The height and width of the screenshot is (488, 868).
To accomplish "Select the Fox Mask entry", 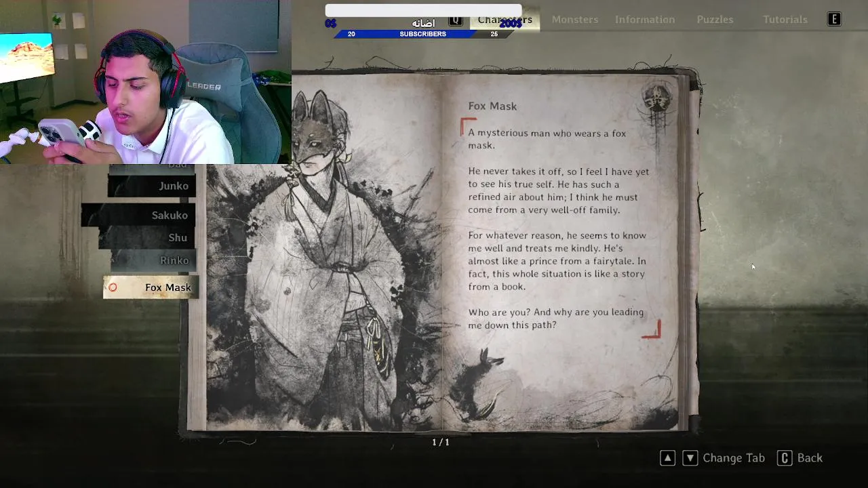I will (x=151, y=287).
